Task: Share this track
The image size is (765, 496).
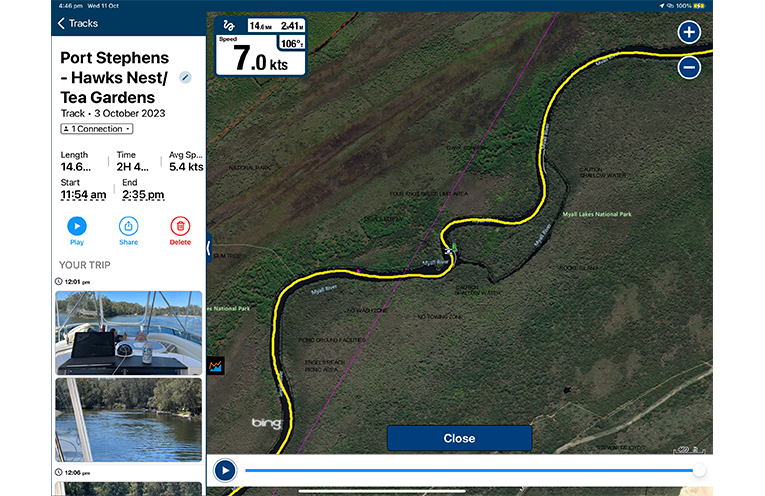Action: (x=128, y=231)
